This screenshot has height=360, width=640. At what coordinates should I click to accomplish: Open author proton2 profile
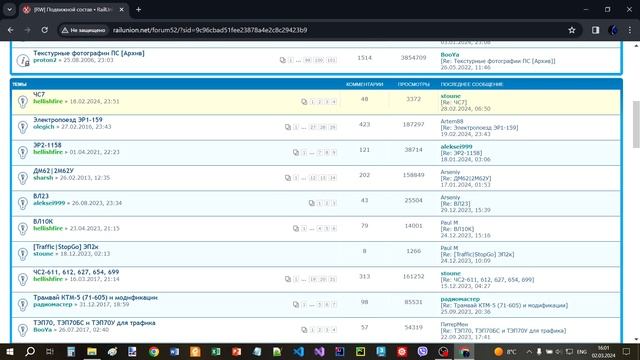tap(44, 60)
